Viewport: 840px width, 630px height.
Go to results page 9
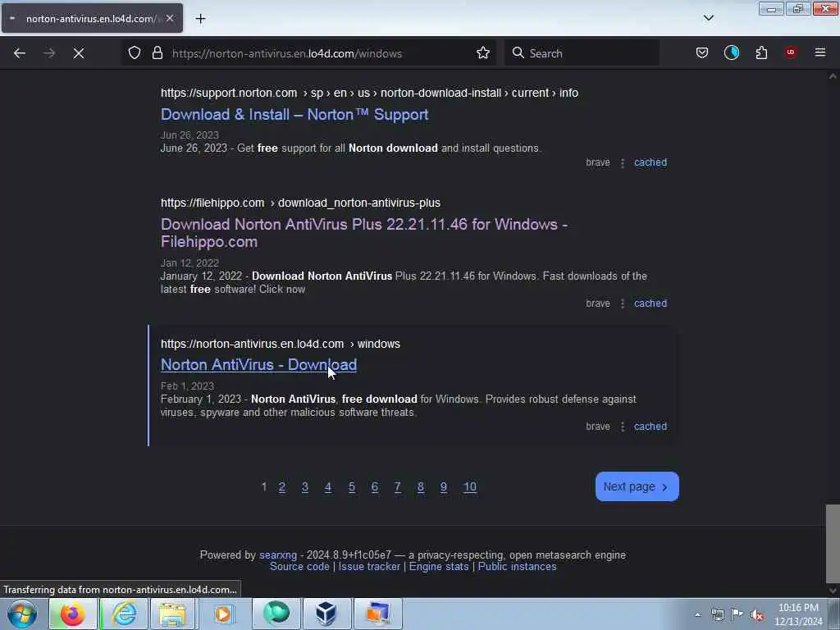pyautogui.click(x=444, y=487)
